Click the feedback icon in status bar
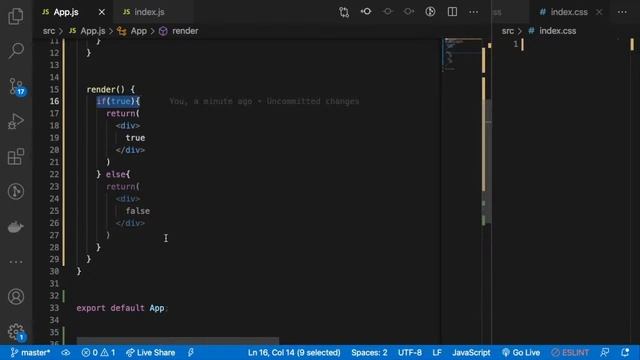 tap(605, 353)
